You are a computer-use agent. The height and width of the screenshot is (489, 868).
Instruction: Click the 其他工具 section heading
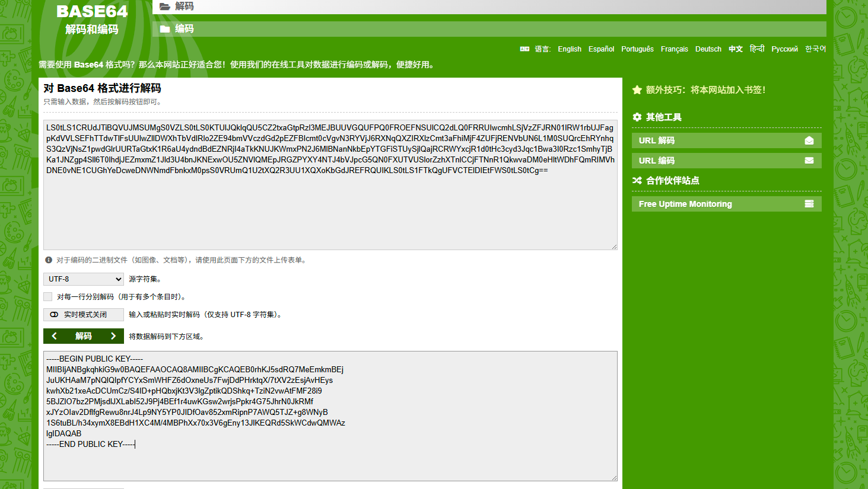(x=664, y=117)
